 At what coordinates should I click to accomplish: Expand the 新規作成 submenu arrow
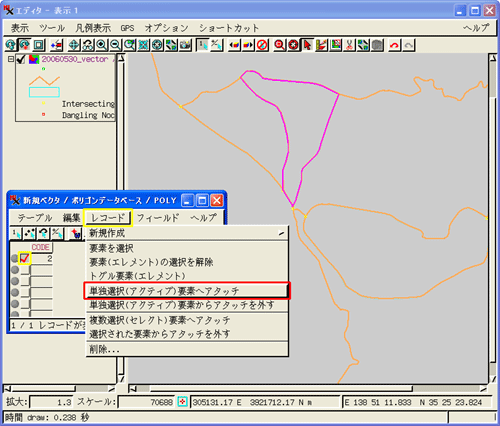(x=282, y=233)
